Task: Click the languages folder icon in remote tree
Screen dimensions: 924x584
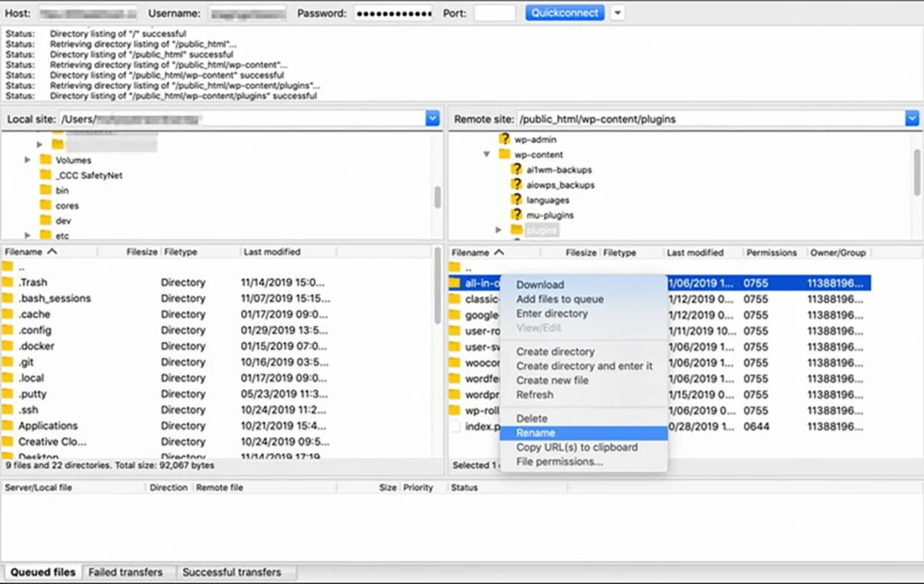Action: (516, 199)
